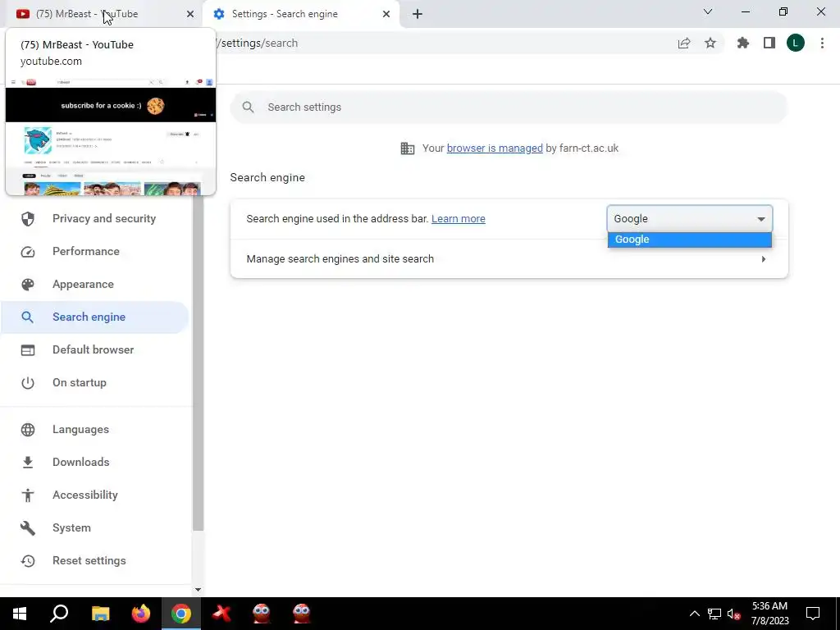Click the magnifier icon in Search settings
This screenshot has height=630, width=840.
coord(248,107)
